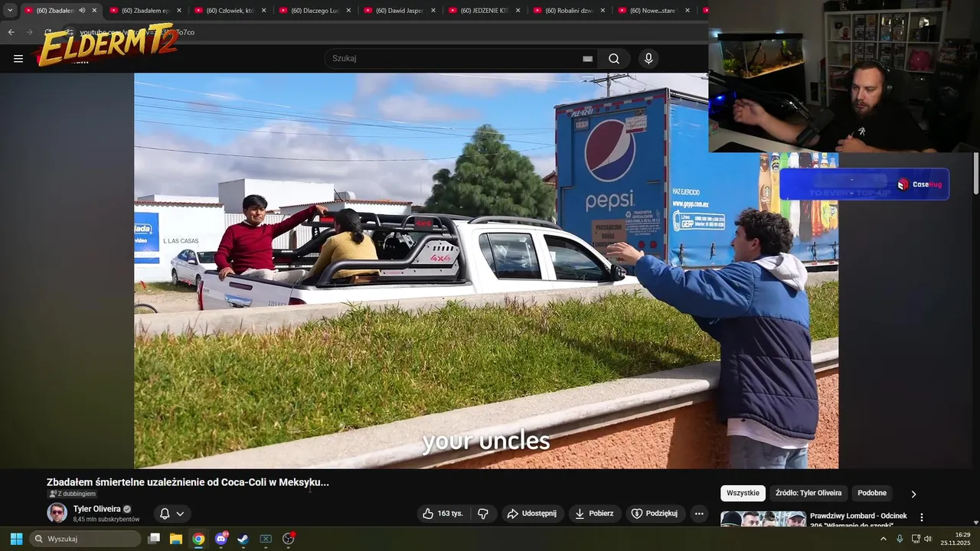Dislike the video with thumbs down
The image size is (980, 551).
(x=482, y=514)
